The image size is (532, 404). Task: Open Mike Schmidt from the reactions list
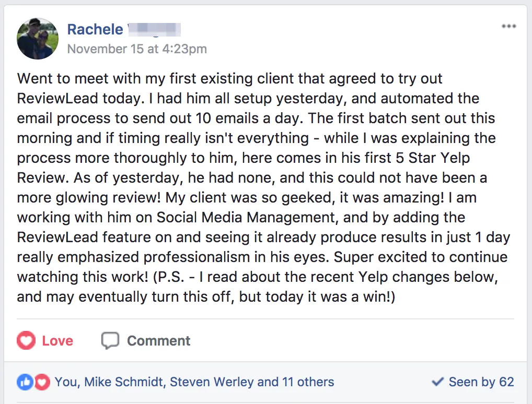(125, 382)
